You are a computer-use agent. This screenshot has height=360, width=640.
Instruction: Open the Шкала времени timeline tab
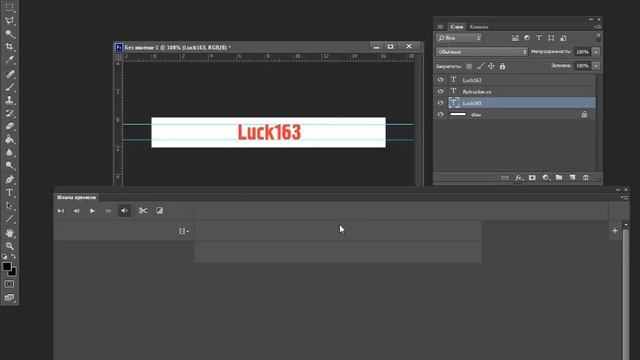tap(76, 198)
